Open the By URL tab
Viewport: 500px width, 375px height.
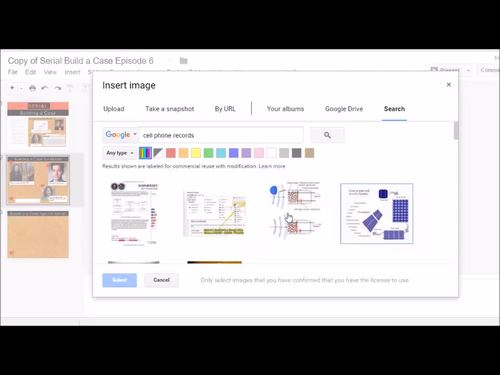pos(225,109)
